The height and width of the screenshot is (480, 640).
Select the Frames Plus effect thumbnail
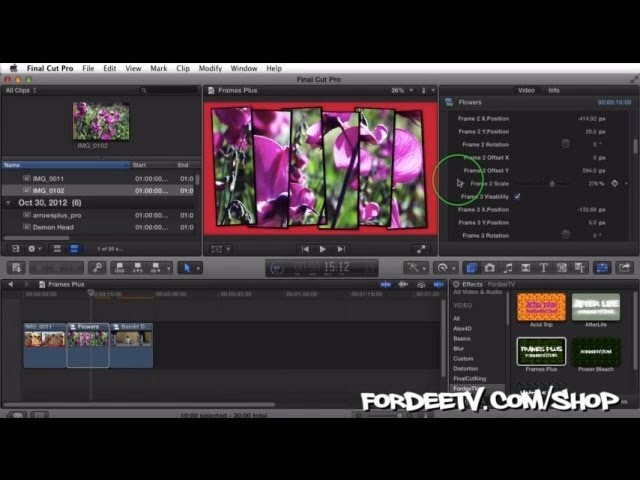tap(541, 351)
